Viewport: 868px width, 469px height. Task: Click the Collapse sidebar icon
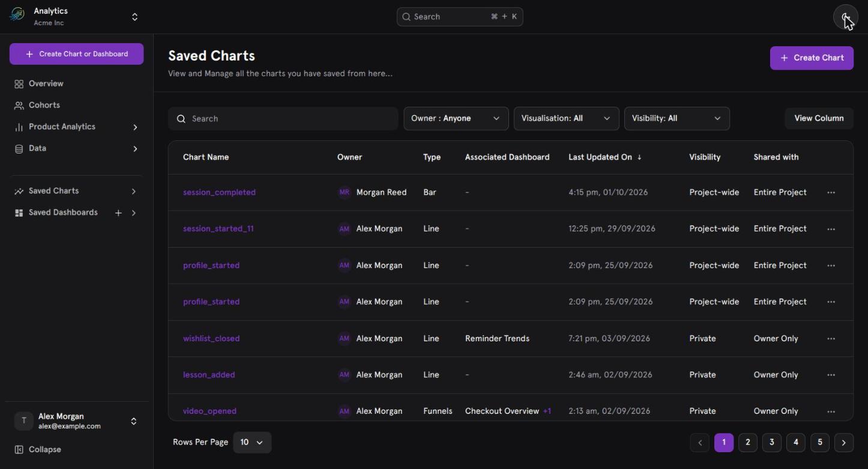(x=19, y=450)
